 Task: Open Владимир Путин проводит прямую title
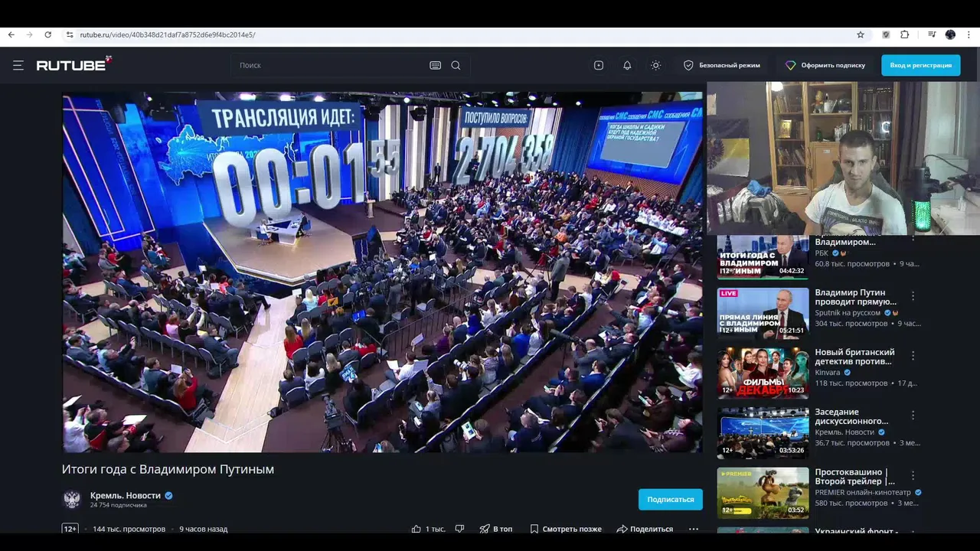click(855, 297)
